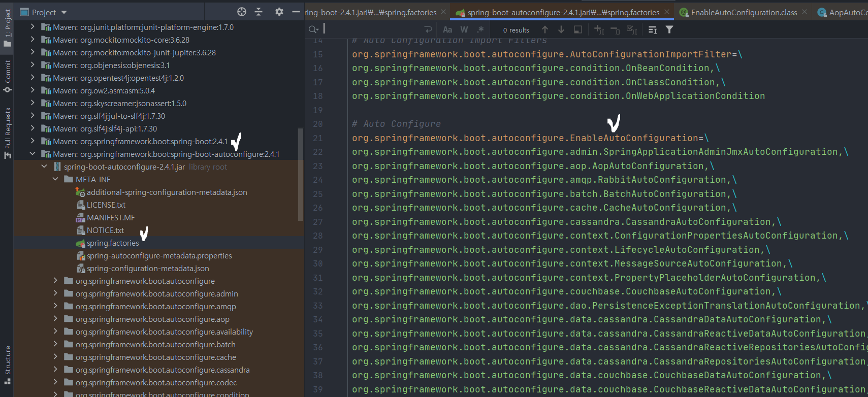Go to previous search occurrence arrow

(x=545, y=30)
